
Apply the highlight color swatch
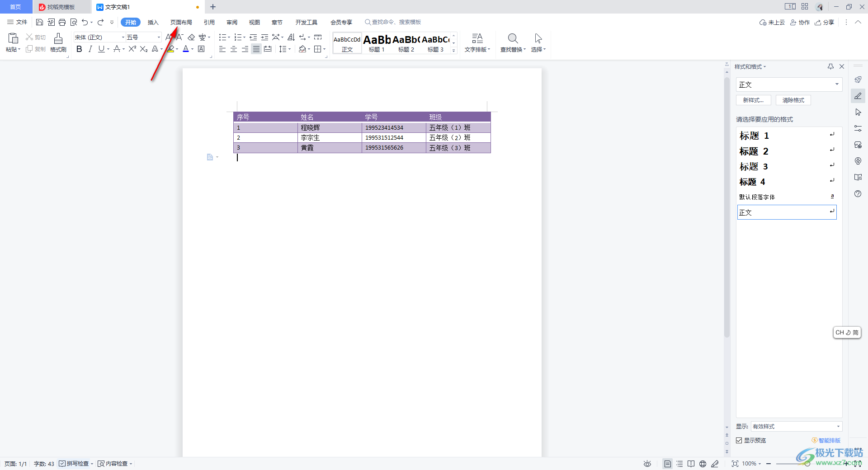(x=170, y=49)
